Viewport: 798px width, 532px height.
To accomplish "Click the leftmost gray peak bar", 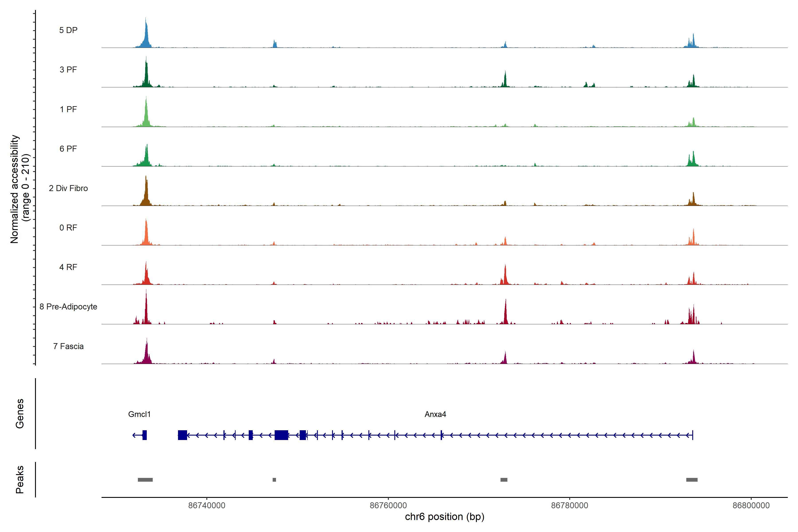I will pos(145,480).
